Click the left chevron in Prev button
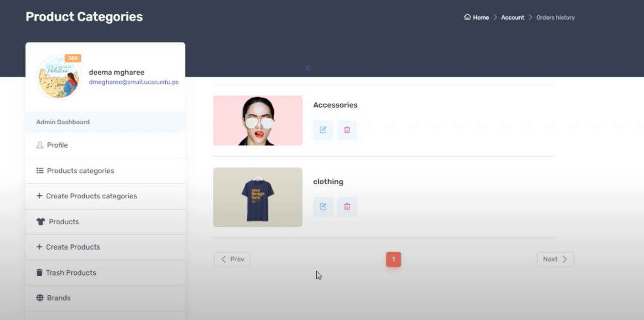This screenshot has width=644, height=320. point(223,259)
